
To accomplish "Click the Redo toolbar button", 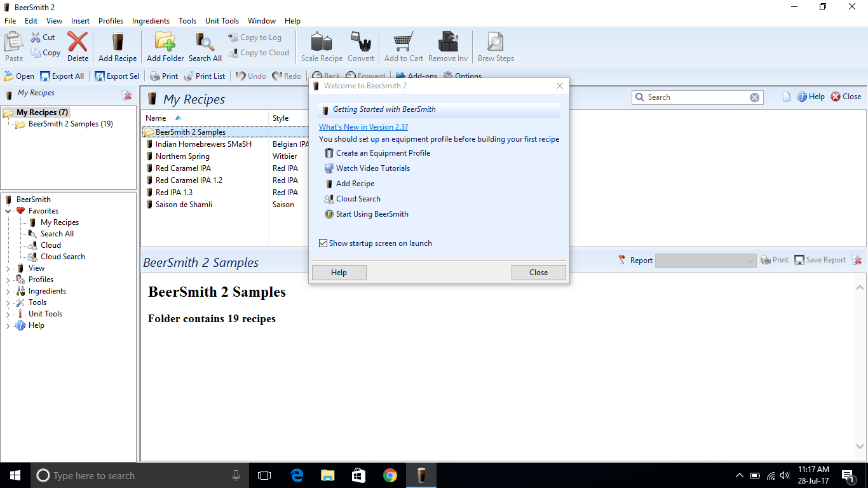I will (x=287, y=76).
